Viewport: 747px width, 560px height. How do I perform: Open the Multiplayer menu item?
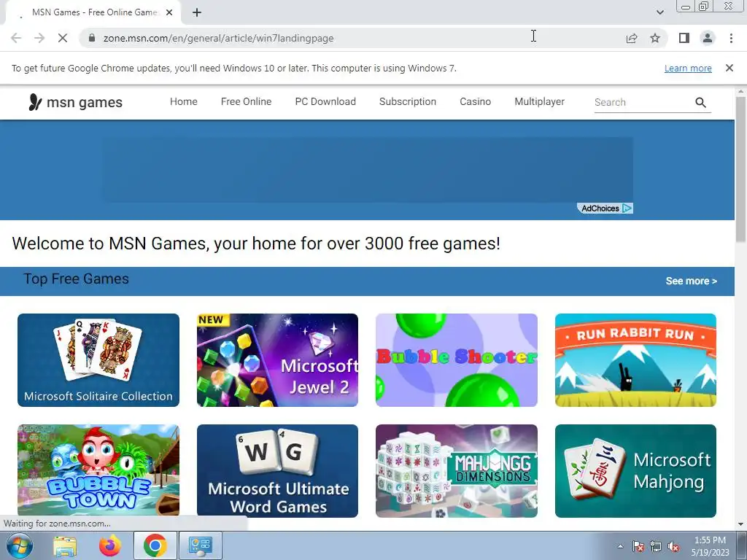tap(539, 101)
